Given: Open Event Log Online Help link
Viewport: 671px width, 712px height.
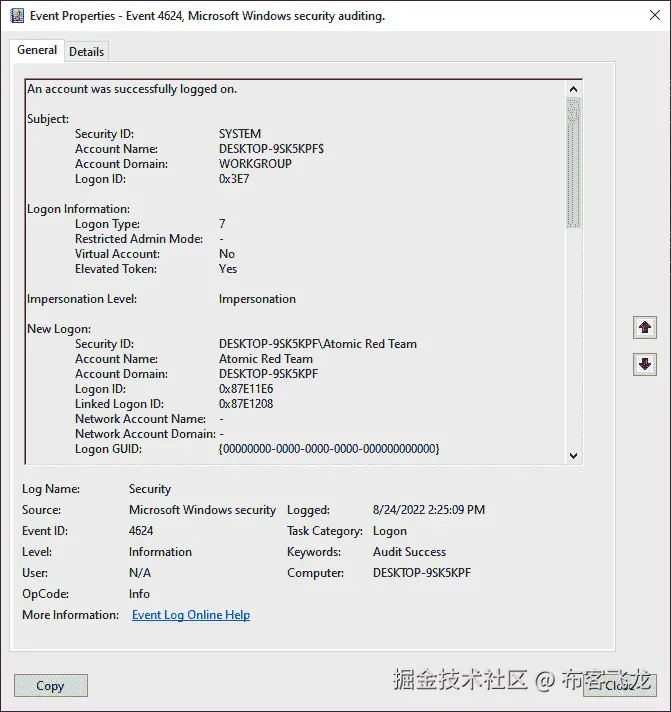Looking at the screenshot, I should [x=191, y=615].
